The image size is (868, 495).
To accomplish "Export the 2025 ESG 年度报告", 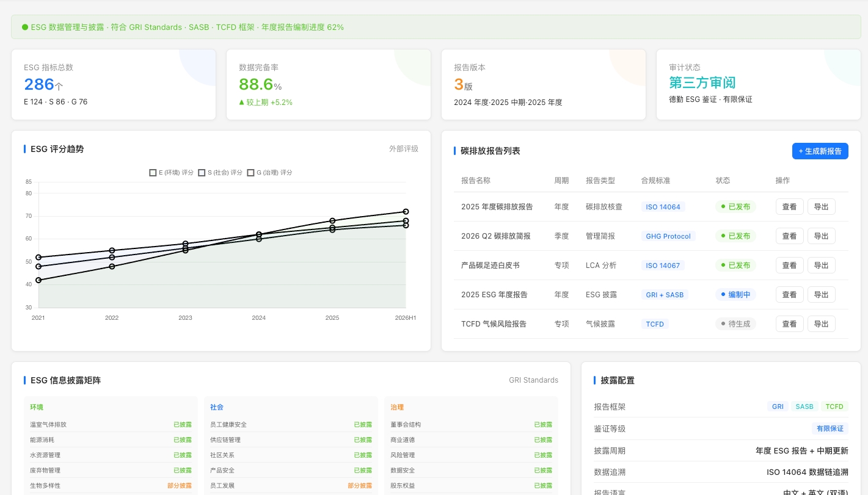I will coord(821,295).
